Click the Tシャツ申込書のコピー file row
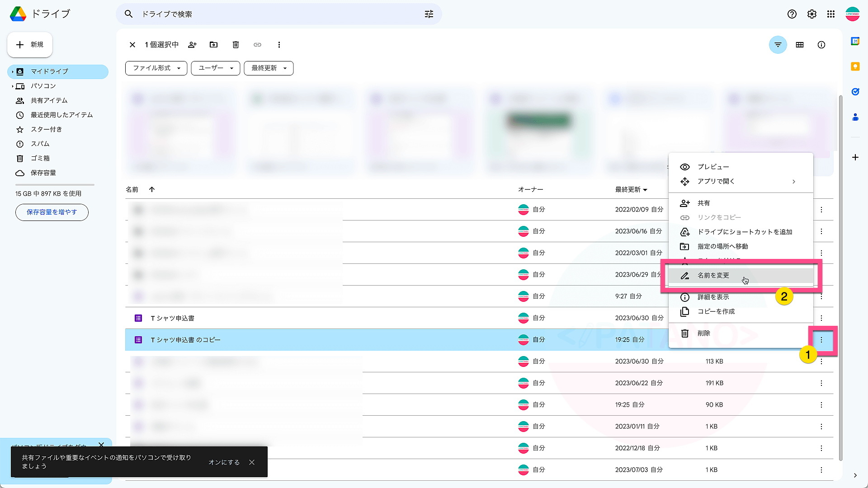Viewport: 868px width, 488px height. 322,340
